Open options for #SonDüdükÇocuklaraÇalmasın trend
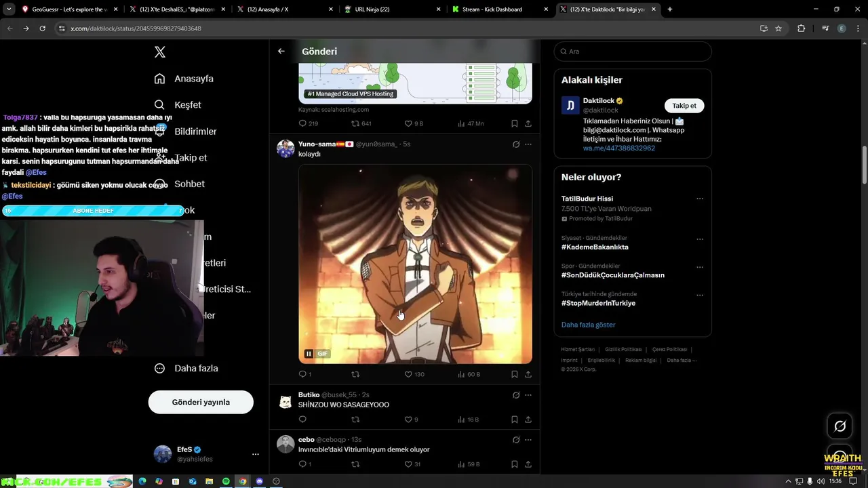 [x=700, y=267]
